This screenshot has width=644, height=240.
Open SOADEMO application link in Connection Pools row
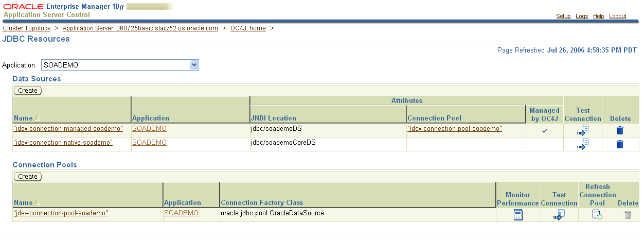coord(181,213)
